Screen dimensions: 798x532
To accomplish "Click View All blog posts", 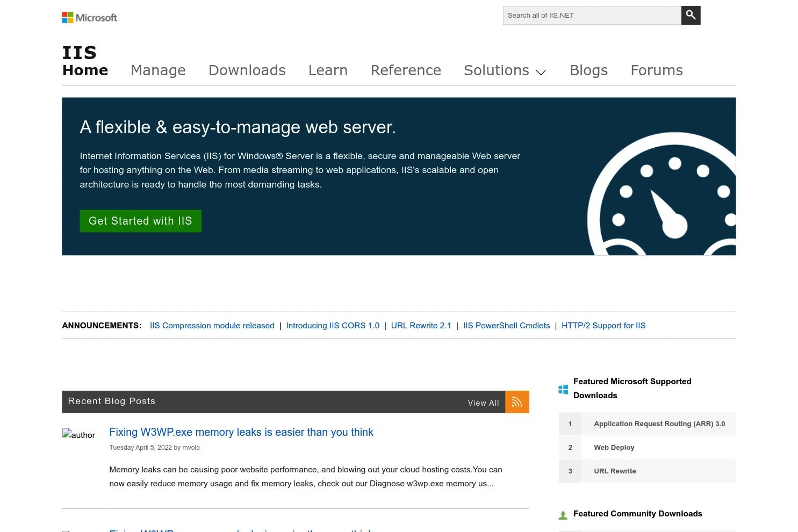I will coord(483,403).
